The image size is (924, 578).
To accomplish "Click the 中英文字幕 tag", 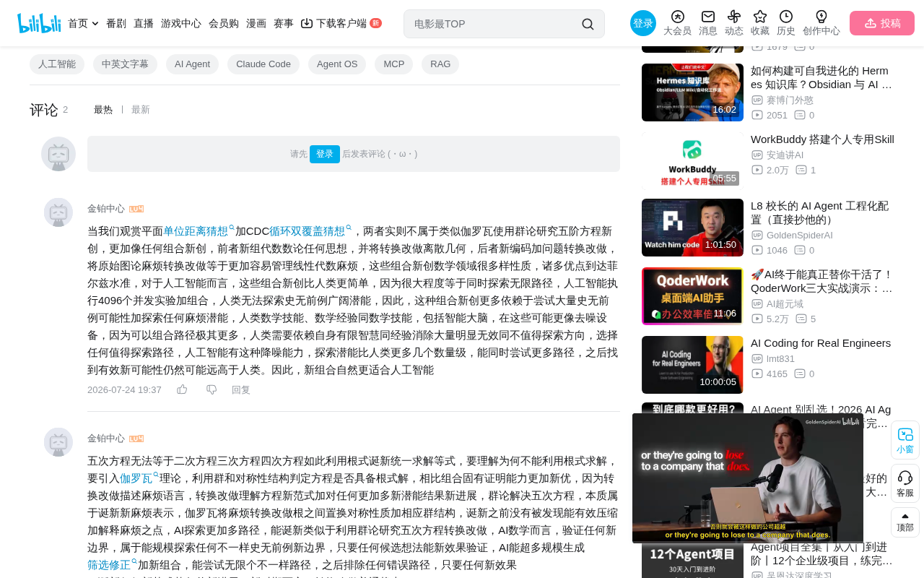I will (126, 64).
